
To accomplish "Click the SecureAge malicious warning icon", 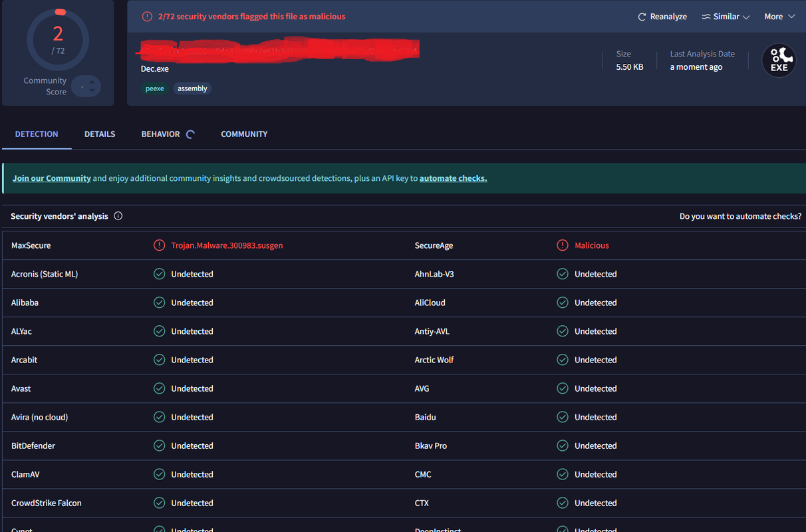I will [x=563, y=245].
